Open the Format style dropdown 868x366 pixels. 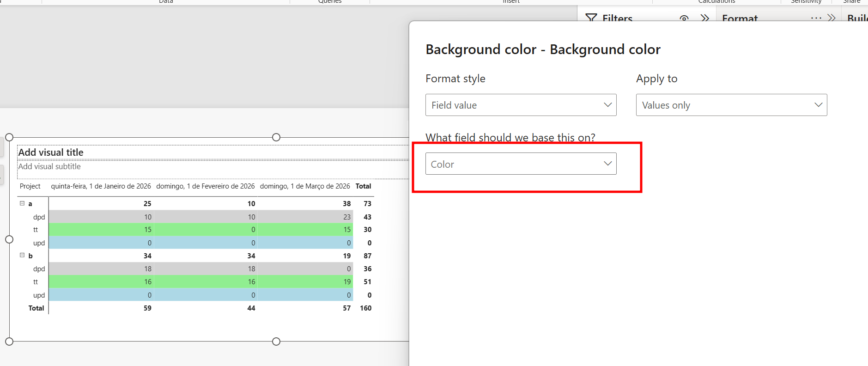(x=521, y=105)
